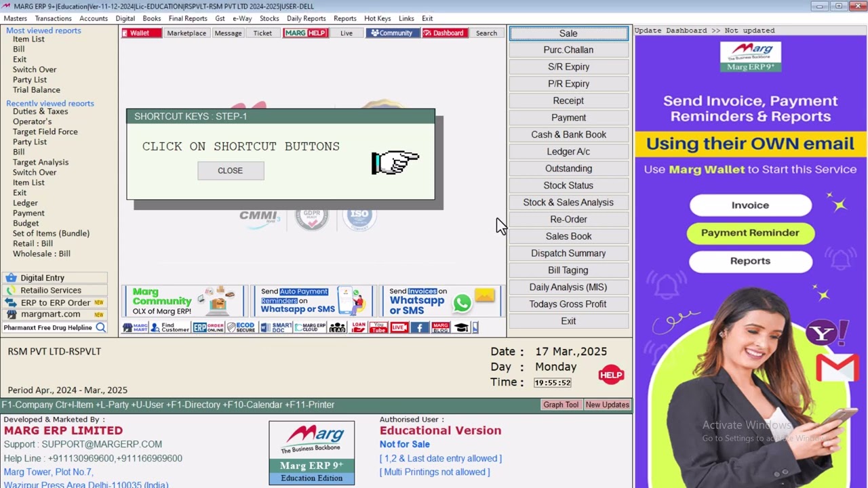Click the Graph Tool button
Screen dimensions: 868x488
point(561,405)
